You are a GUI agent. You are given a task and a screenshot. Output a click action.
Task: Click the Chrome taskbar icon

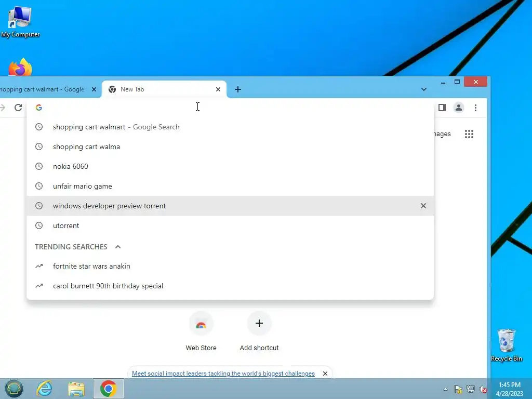tap(108, 389)
